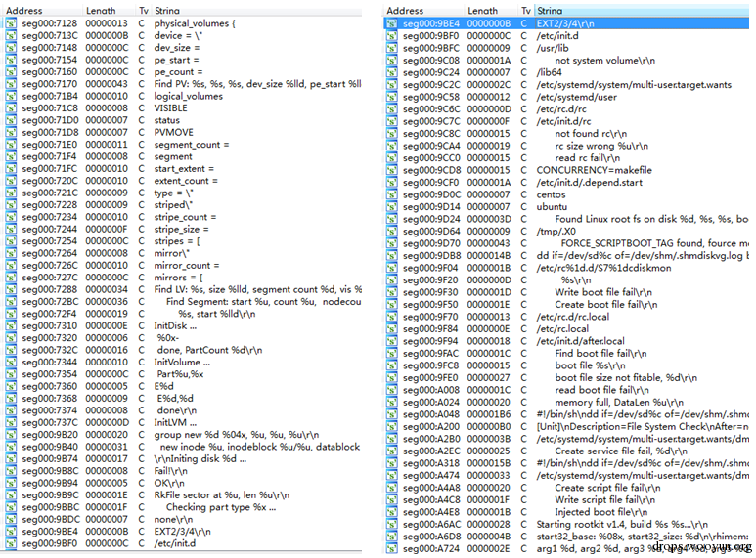Image resolution: width=756 pixels, height=558 pixels.
Task: Click icon of highlighted seg000:9BE4 row
Action: pyautogui.click(x=392, y=23)
